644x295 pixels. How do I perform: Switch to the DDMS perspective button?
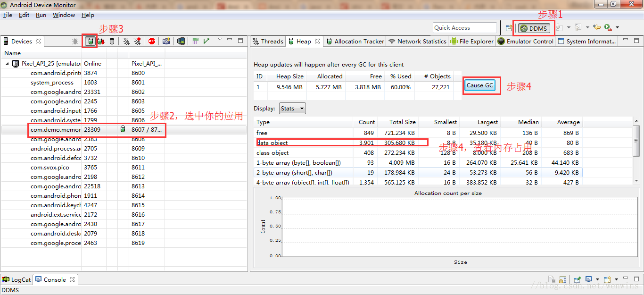click(534, 28)
